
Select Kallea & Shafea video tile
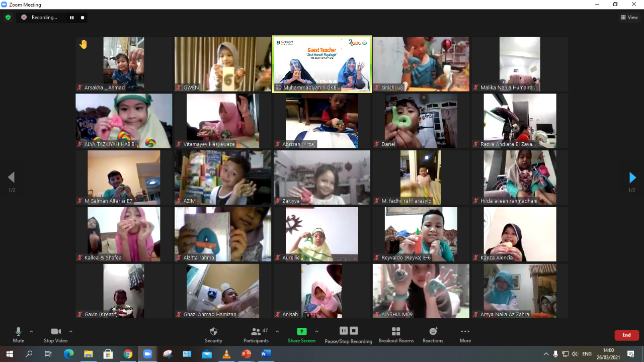(x=124, y=234)
